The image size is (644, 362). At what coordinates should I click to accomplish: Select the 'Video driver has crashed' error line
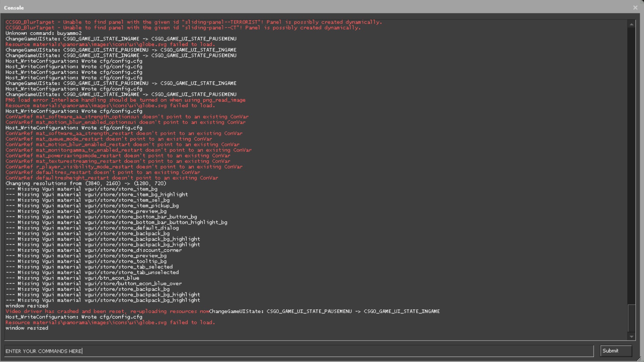(x=101, y=311)
